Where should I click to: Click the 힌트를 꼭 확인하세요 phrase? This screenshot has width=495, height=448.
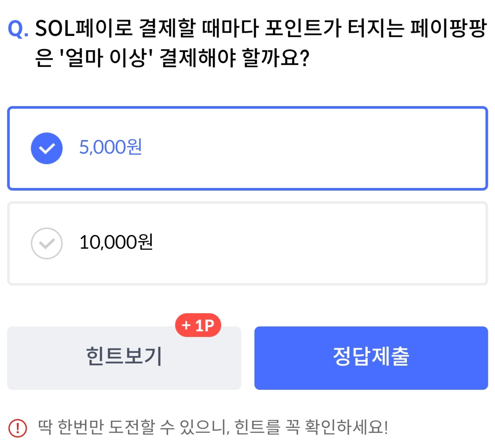point(311,428)
